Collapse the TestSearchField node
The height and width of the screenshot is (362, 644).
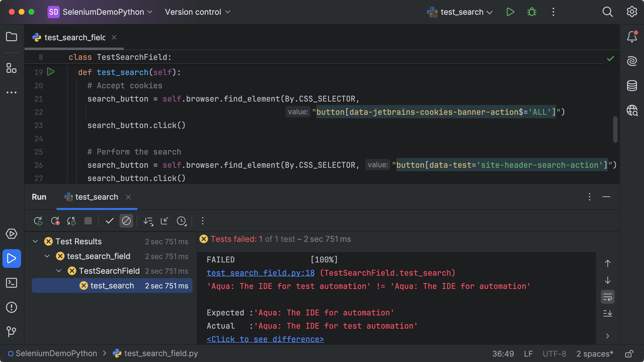click(59, 271)
